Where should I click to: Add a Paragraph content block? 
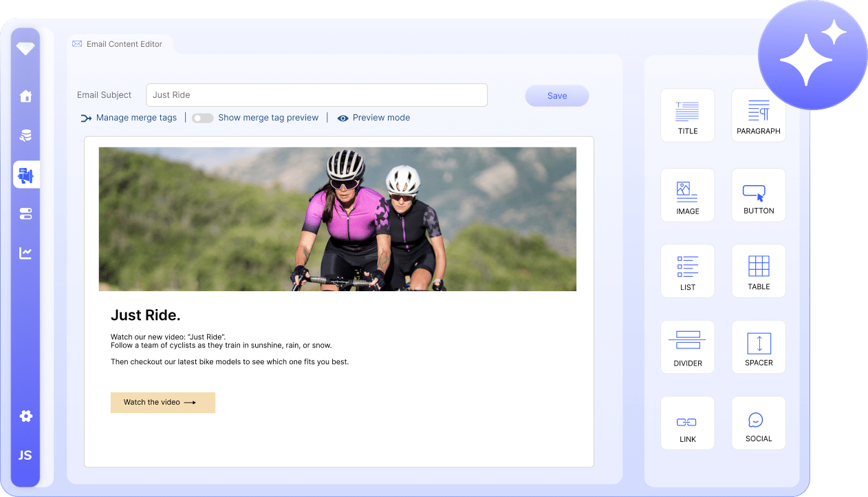(758, 116)
